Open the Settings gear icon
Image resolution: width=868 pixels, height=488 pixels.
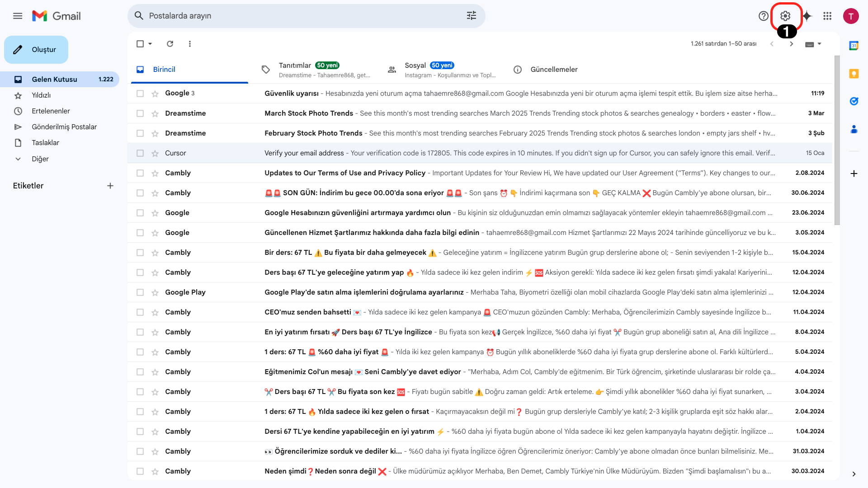point(785,16)
